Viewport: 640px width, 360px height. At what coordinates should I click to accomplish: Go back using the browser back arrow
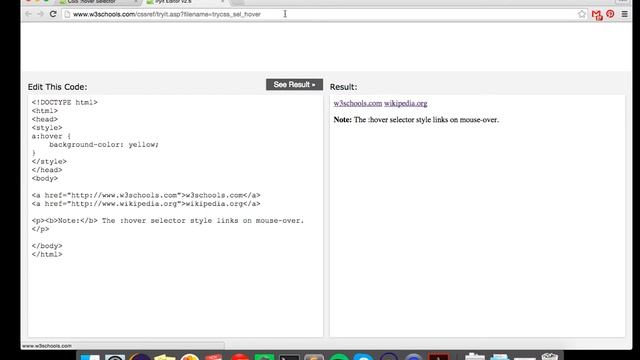point(28,14)
